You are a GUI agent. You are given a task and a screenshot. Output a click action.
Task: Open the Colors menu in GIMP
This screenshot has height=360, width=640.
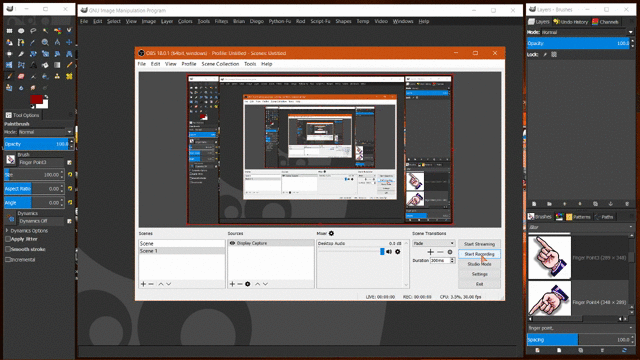click(x=185, y=21)
